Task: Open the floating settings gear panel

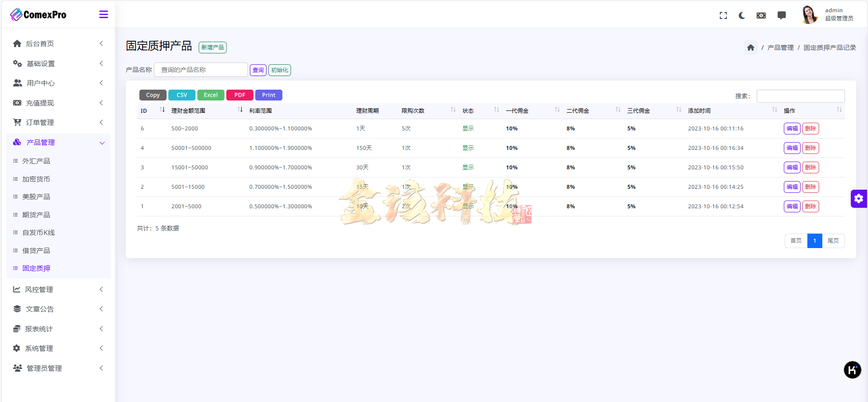Action: (x=858, y=198)
